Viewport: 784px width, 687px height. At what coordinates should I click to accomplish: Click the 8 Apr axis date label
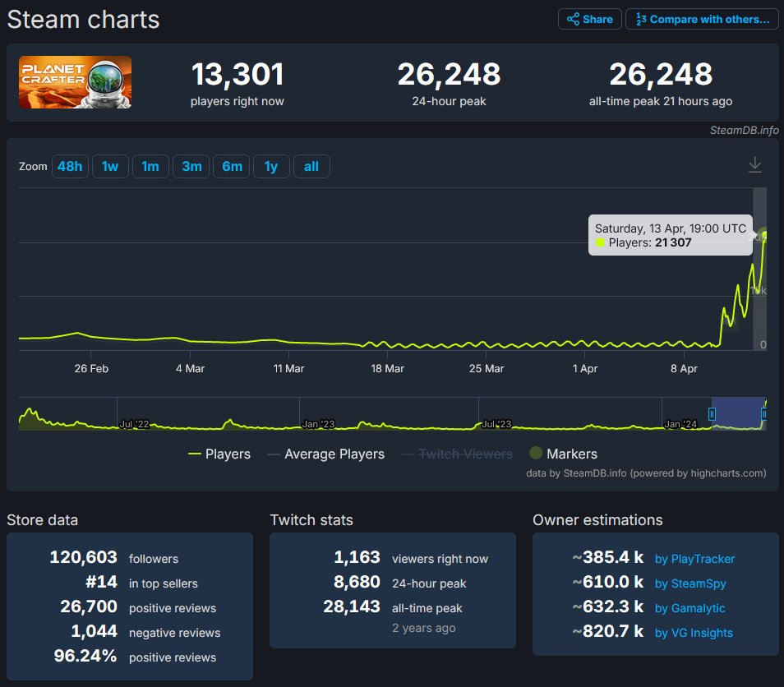click(684, 368)
